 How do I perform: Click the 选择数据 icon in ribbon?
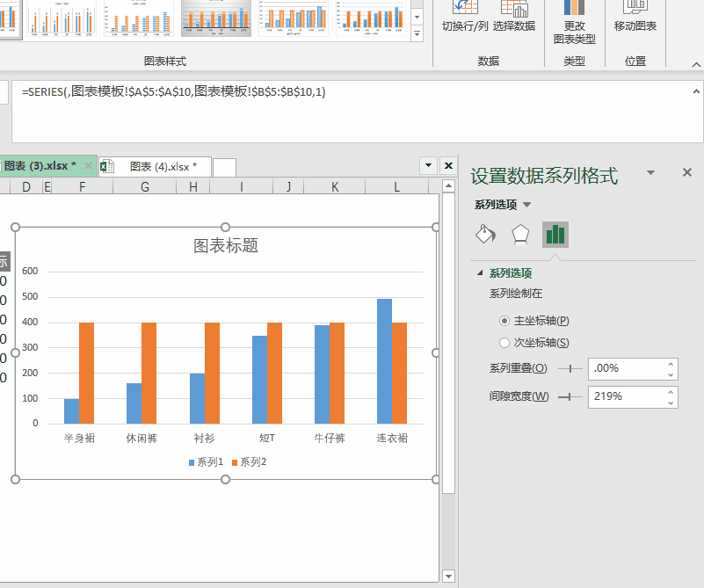pyautogui.click(x=514, y=9)
